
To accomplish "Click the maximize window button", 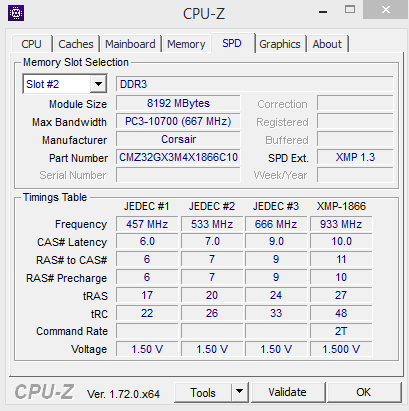I will click(x=350, y=10).
